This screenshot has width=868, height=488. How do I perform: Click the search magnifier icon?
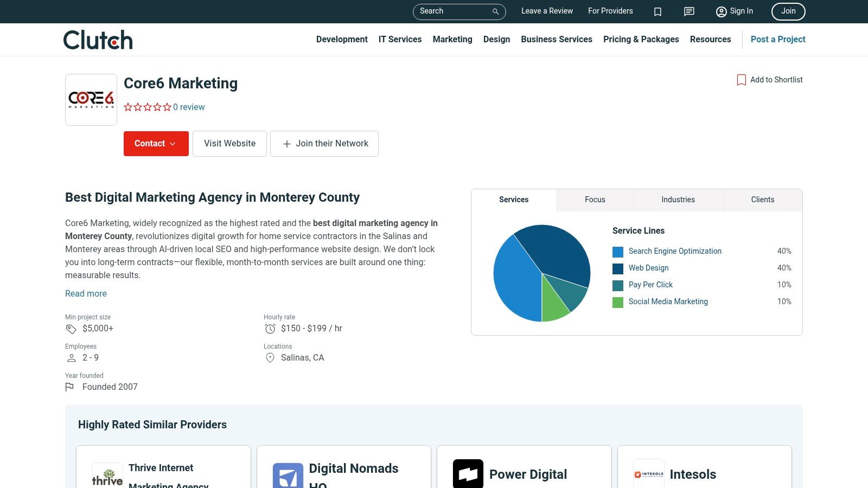[495, 11]
